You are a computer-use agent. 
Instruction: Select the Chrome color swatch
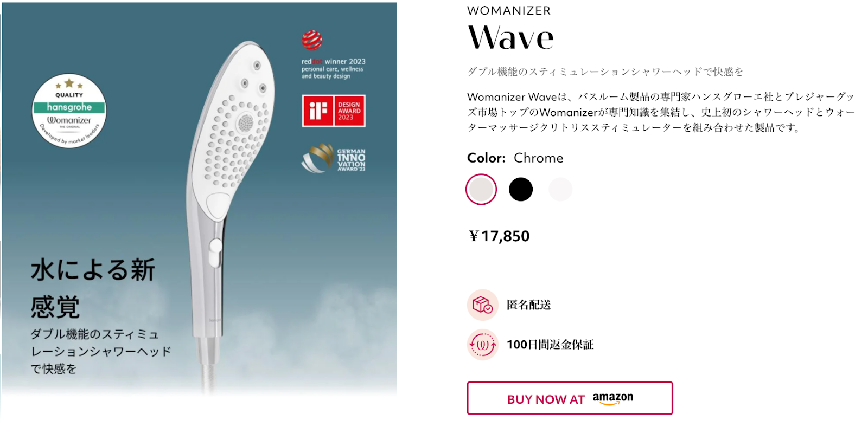coord(481,189)
